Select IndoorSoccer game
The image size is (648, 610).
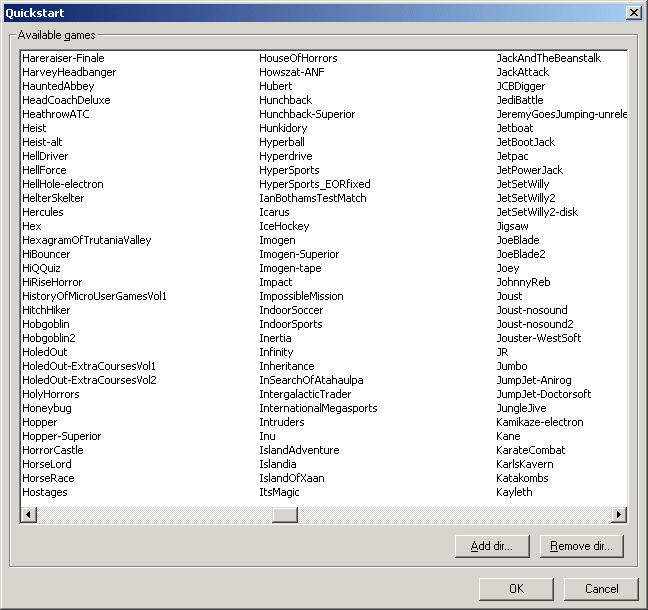tap(291, 310)
